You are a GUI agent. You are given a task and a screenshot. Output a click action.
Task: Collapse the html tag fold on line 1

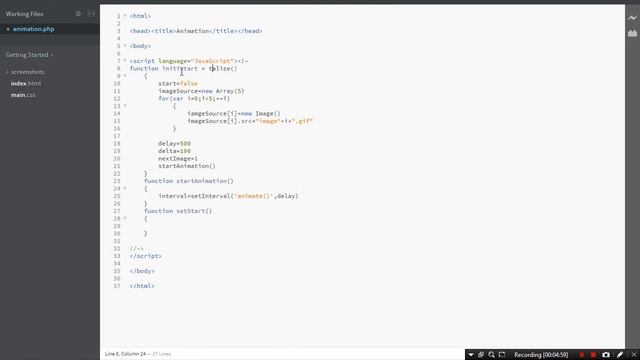click(x=125, y=16)
